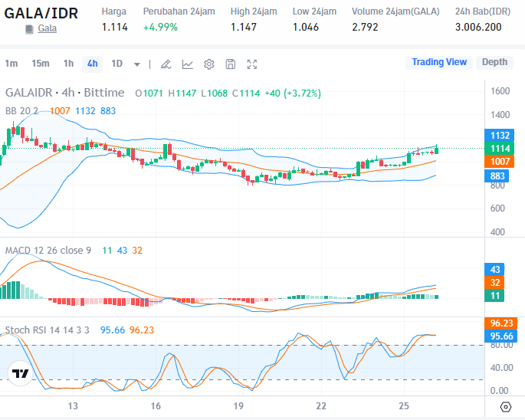Image resolution: width=525 pixels, height=420 pixels.
Task: Switch to the 1h timeframe
Action: click(x=68, y=64)
